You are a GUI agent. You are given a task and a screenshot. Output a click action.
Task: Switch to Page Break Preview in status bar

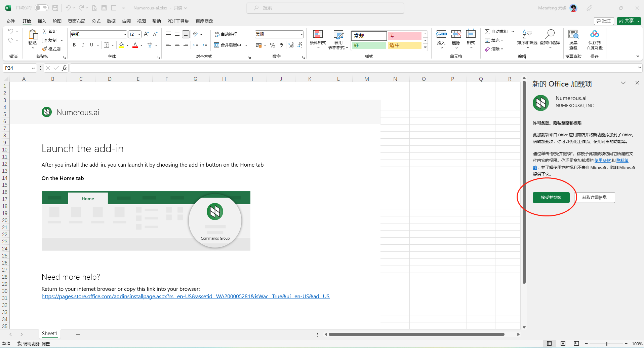pyautogui.click(x=576, y=344)
